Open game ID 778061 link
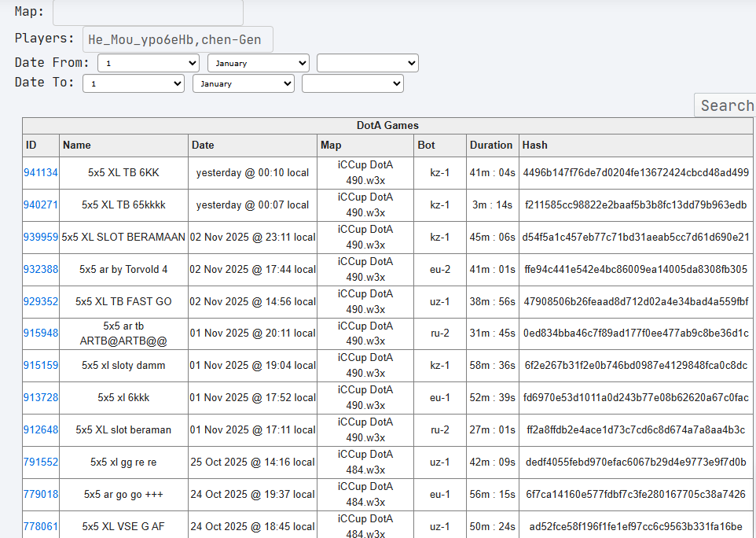 pos(41,526)
